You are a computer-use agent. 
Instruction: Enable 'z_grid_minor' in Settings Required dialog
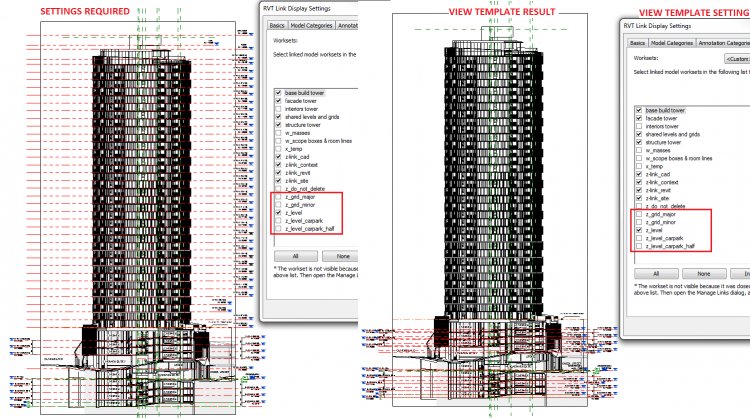[x=278, y=205]
